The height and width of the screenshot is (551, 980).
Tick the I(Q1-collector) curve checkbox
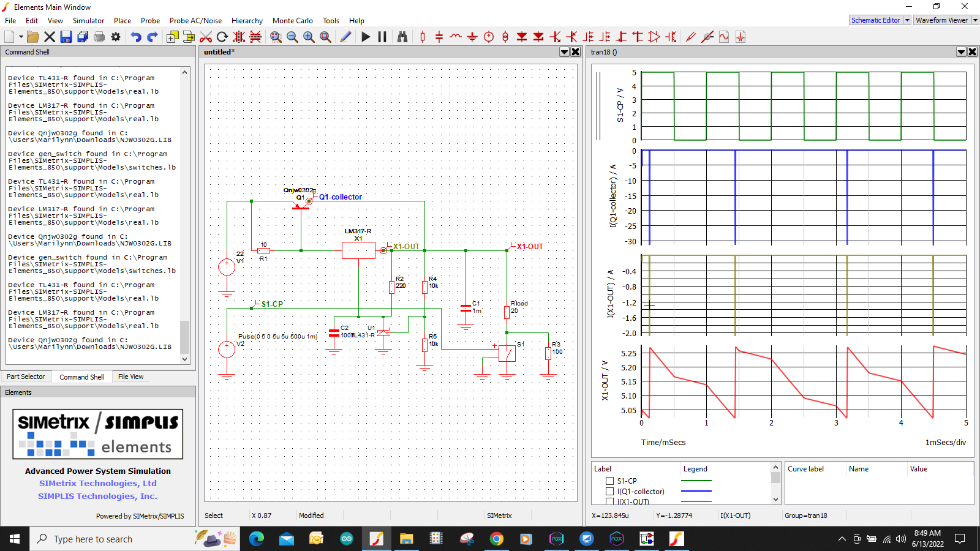click(x=609, y=491)
